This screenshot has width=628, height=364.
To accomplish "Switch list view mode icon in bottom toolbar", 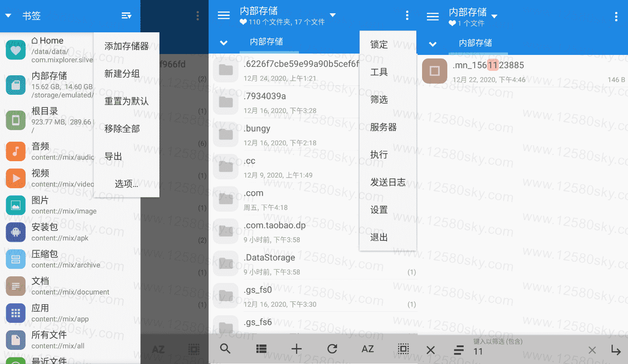I will point(261,349).
